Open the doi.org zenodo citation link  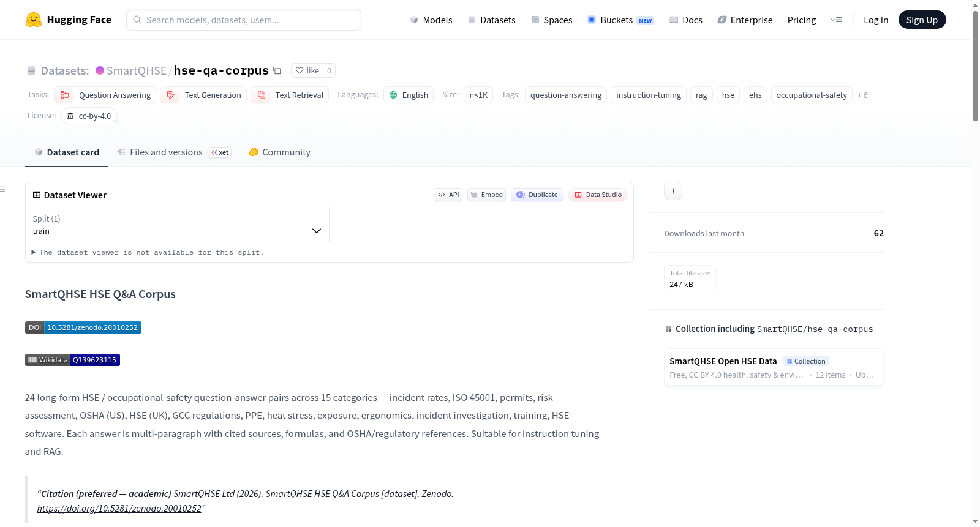[x=119, y=509]
